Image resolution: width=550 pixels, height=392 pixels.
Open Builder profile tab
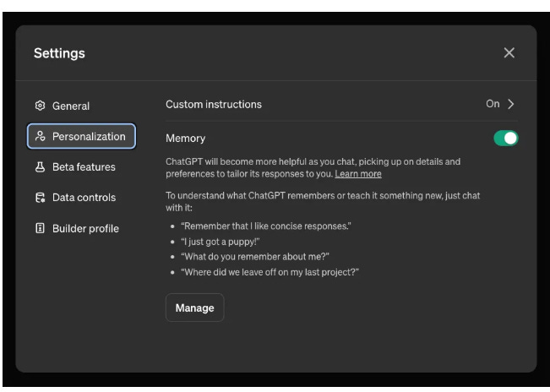(x=81, y=228)
